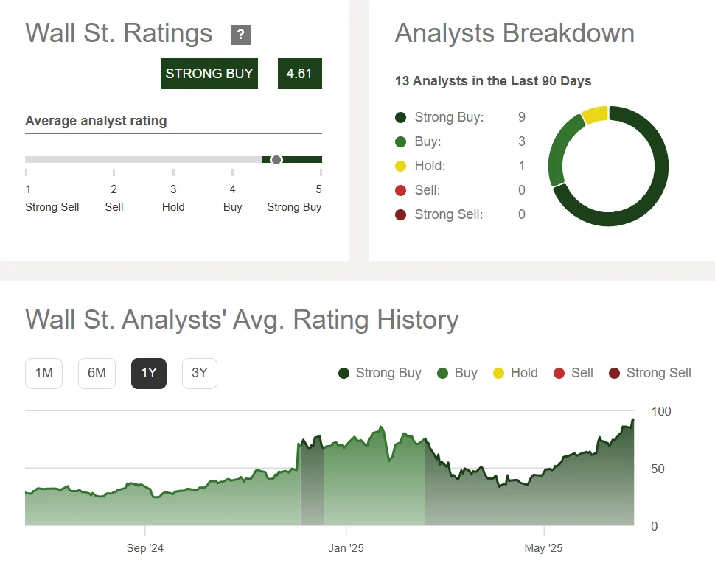The image size is (715, 588).
Task: Toggle Strong Sell series in chart legend
Action: (x=649, y=373)
